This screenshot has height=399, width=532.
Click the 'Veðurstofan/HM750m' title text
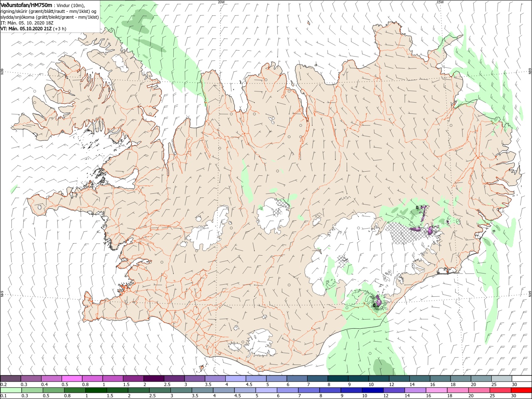coord(26,5)
